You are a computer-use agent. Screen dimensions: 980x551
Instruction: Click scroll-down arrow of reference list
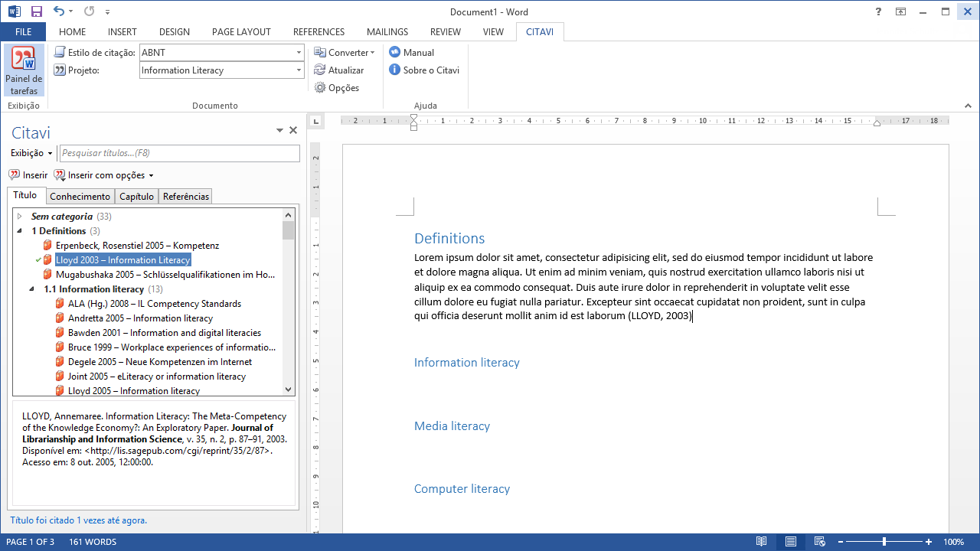click(x=289, y=390)
